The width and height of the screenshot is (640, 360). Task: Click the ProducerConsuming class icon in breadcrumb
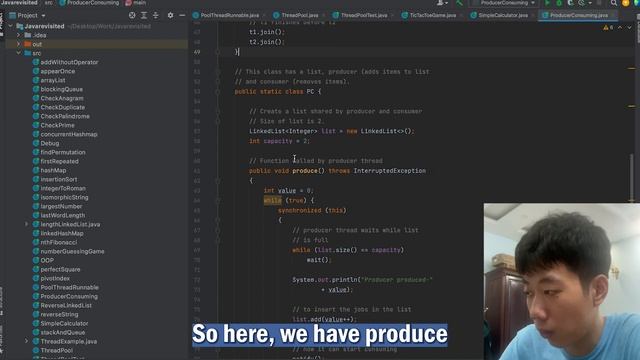pyautogui.click(x=62, y=3)
